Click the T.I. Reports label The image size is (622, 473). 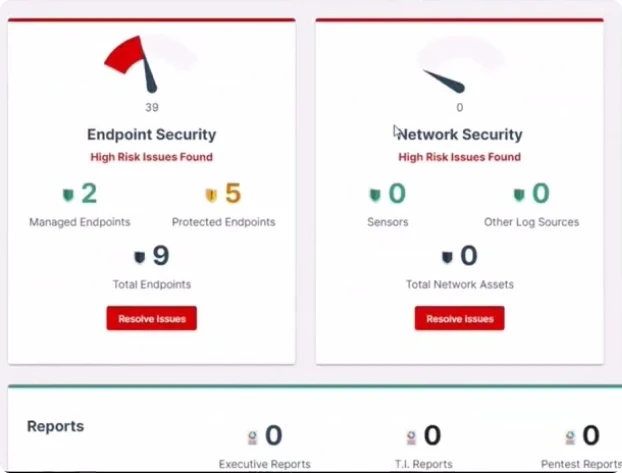click(x=424, y=464)
